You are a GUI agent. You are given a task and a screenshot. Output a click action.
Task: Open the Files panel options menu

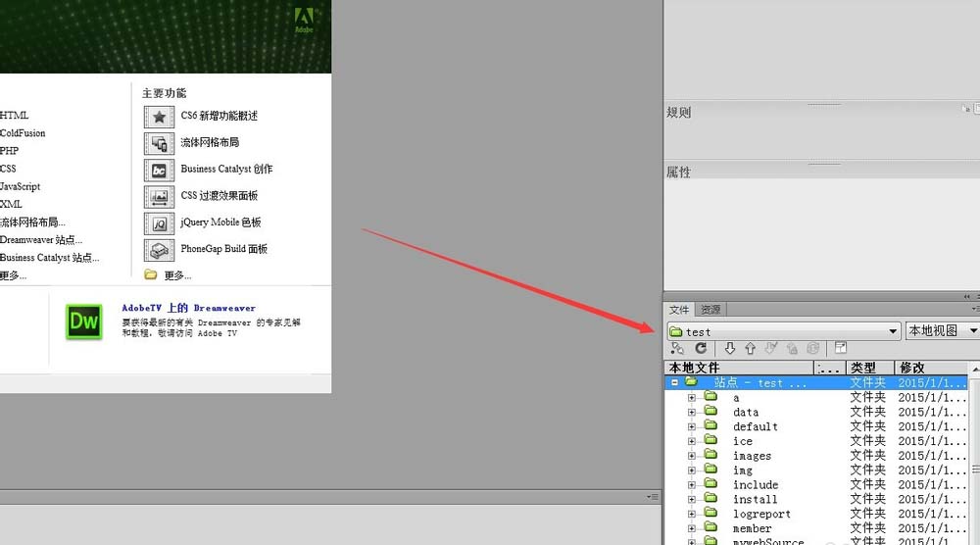click(x=976, y=310)
